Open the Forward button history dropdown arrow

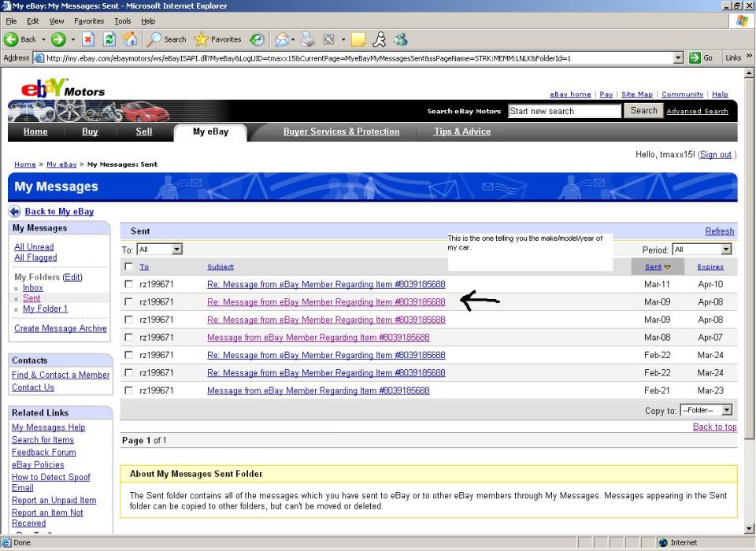click(72, 39)
